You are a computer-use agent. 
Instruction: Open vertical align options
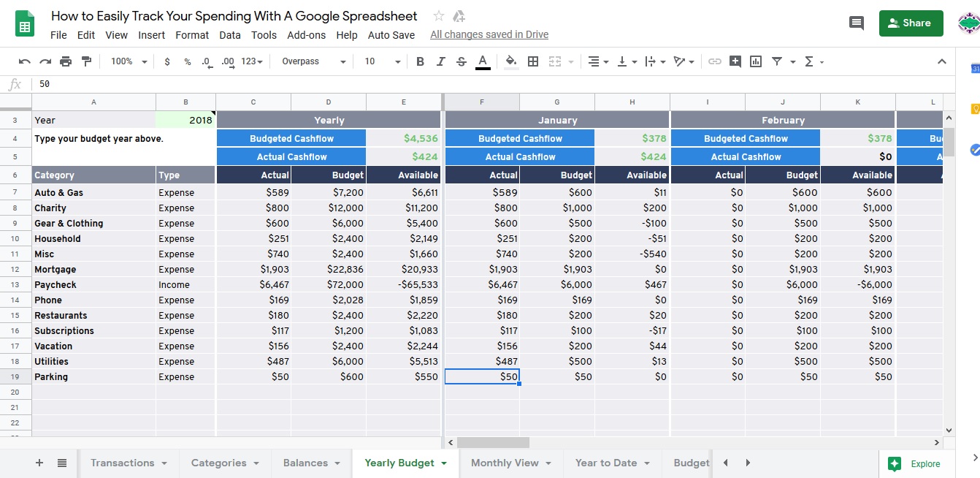(627, 61)
